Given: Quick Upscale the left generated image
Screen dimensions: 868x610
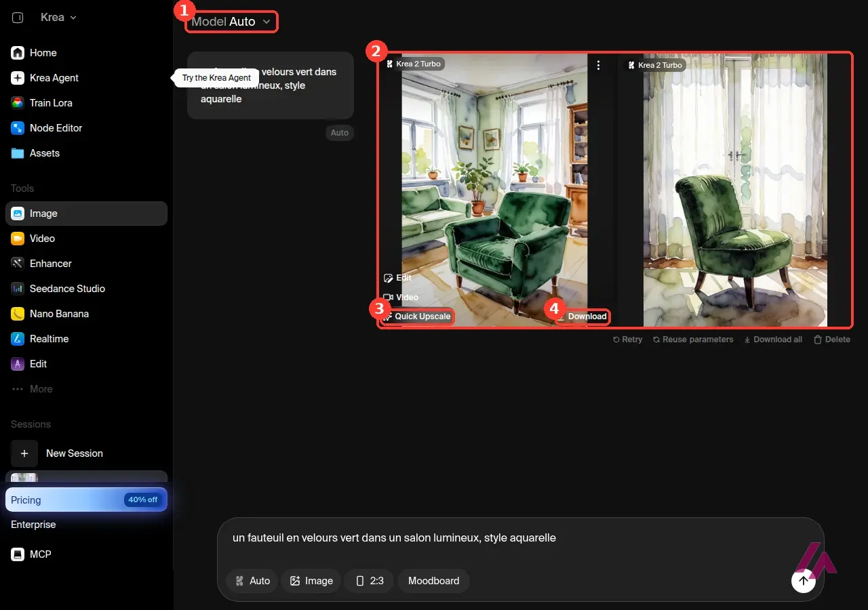Looking at the screenshot, I should coord(416,317).
